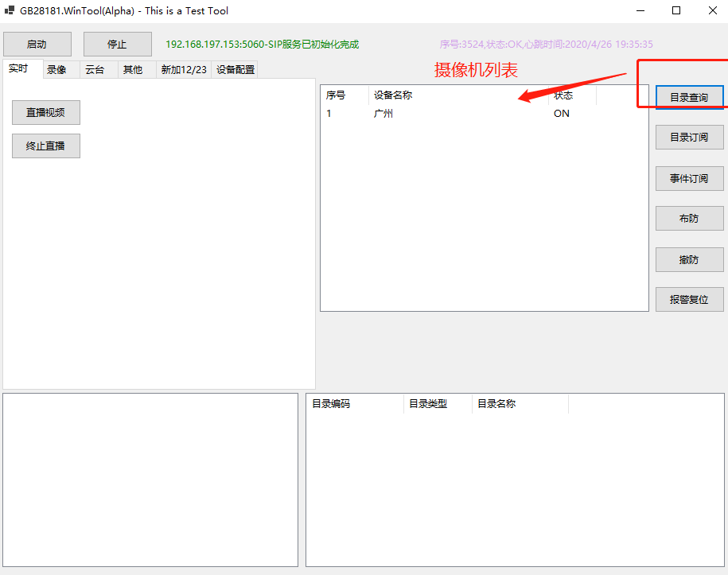Click the 目录编码 column header
This screenshot has width=728, height=575.
[355, 404]
